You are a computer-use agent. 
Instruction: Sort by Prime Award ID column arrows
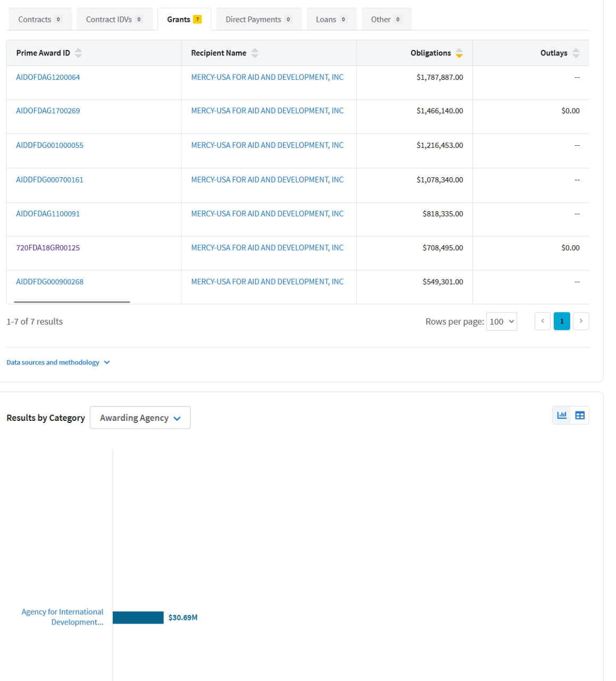78,53
